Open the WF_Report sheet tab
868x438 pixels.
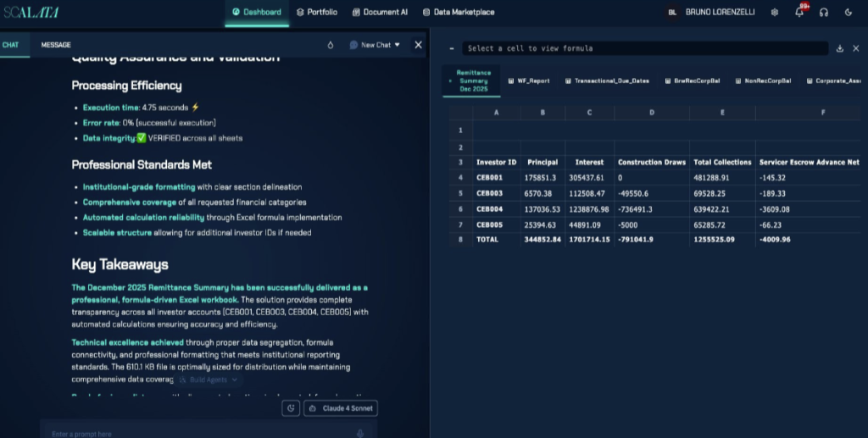pos(529,81)
